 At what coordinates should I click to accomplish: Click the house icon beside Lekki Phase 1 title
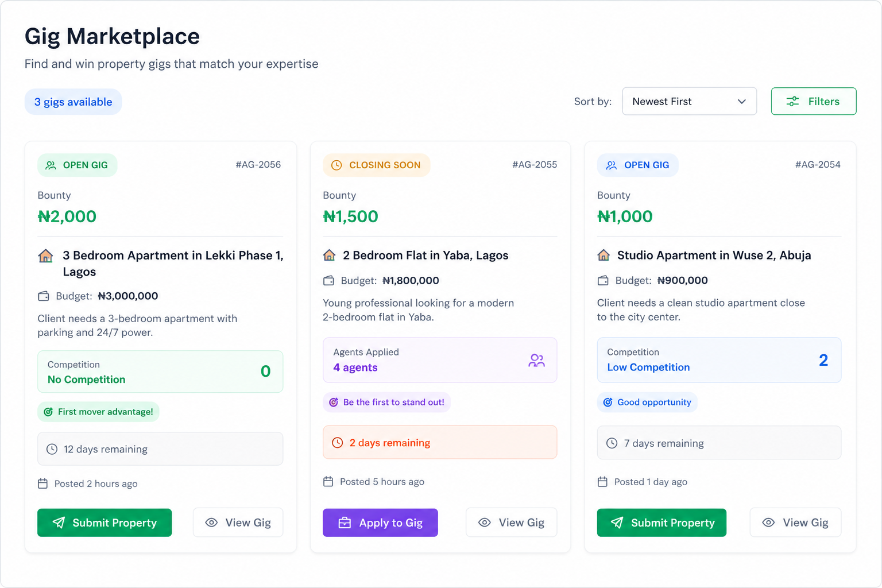45,256
